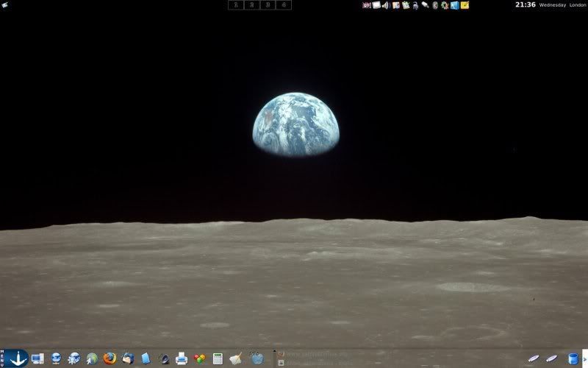Open removable device icon beside blue cylinder
This screenshot has height=368, width=588.
[552, 358]
